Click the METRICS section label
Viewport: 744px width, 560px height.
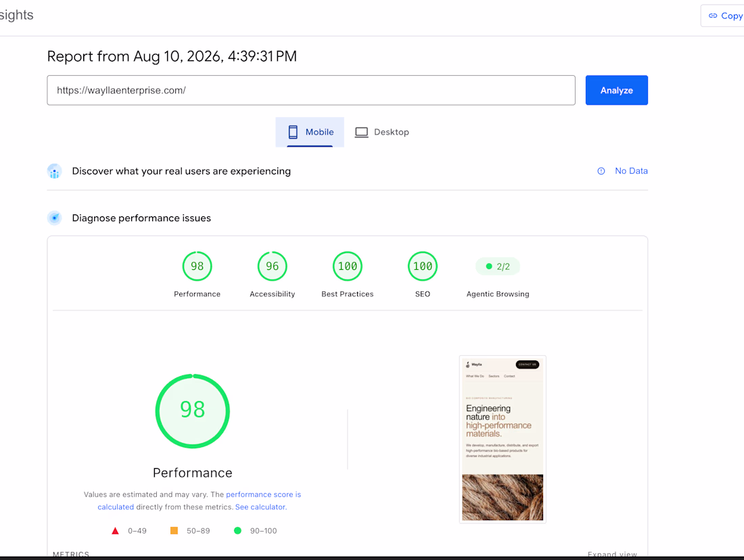point(71,554)
